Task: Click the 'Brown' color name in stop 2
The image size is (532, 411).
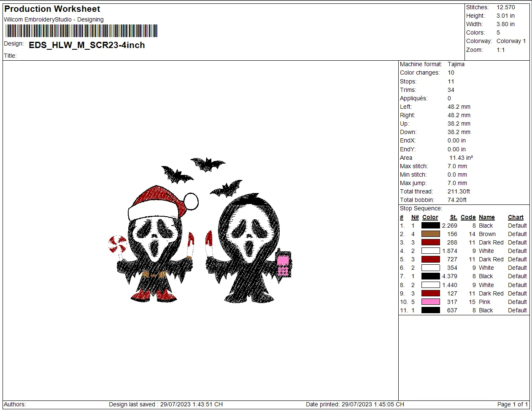Action: (x=487, y=234)
